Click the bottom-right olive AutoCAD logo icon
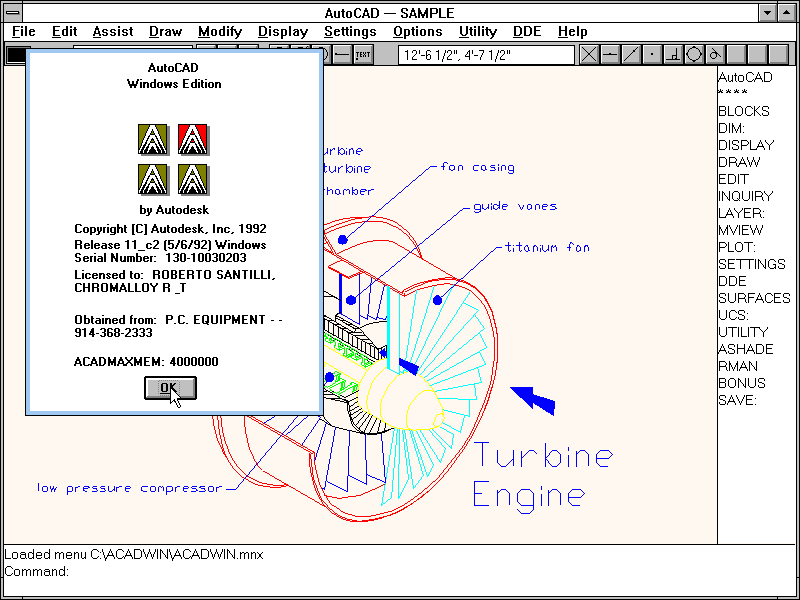The image size is (800, 600). coord(193,179)
